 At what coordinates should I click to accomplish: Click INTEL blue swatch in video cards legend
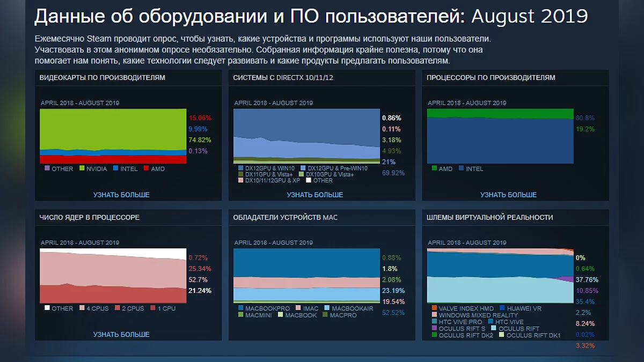114,168
